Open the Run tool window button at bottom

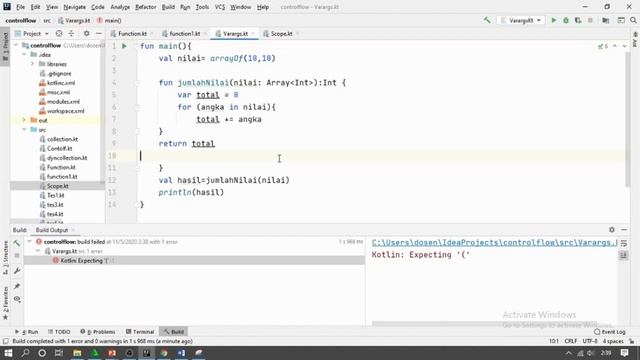point(27,332)
